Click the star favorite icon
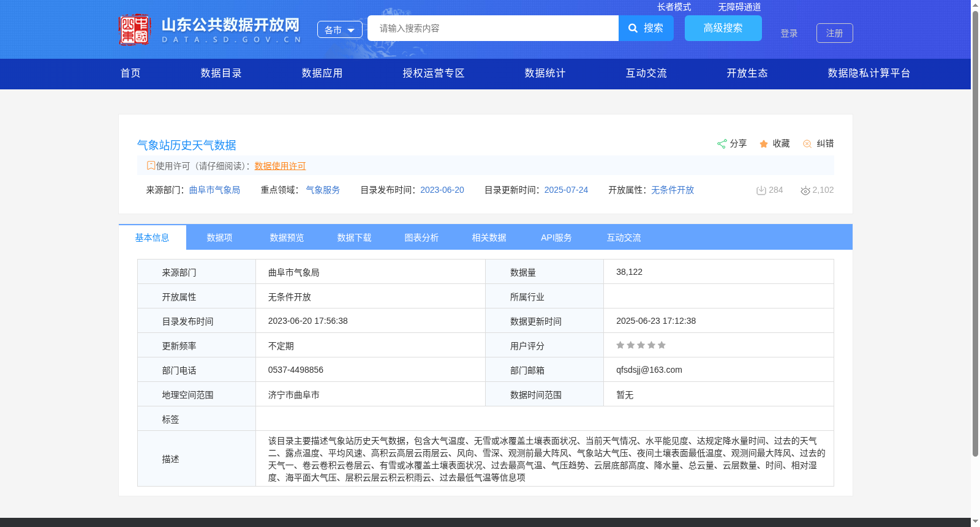 tap(764, 144)
